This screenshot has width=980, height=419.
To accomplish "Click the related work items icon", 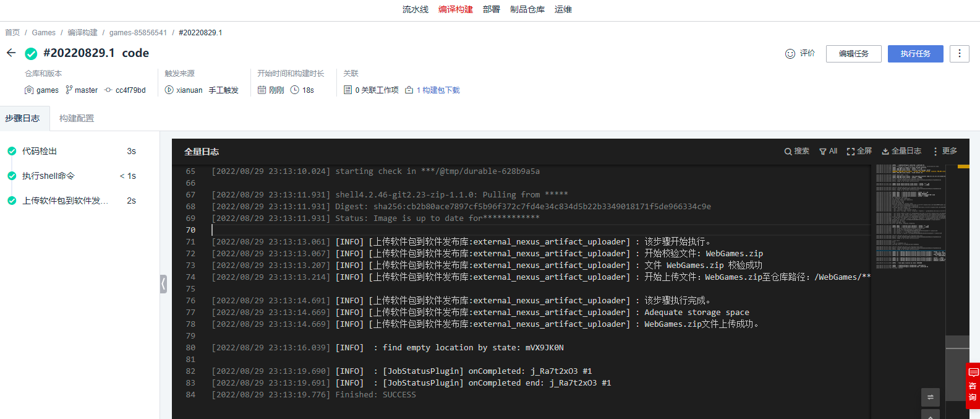I will pyautogui.click(x=347, y=90).
